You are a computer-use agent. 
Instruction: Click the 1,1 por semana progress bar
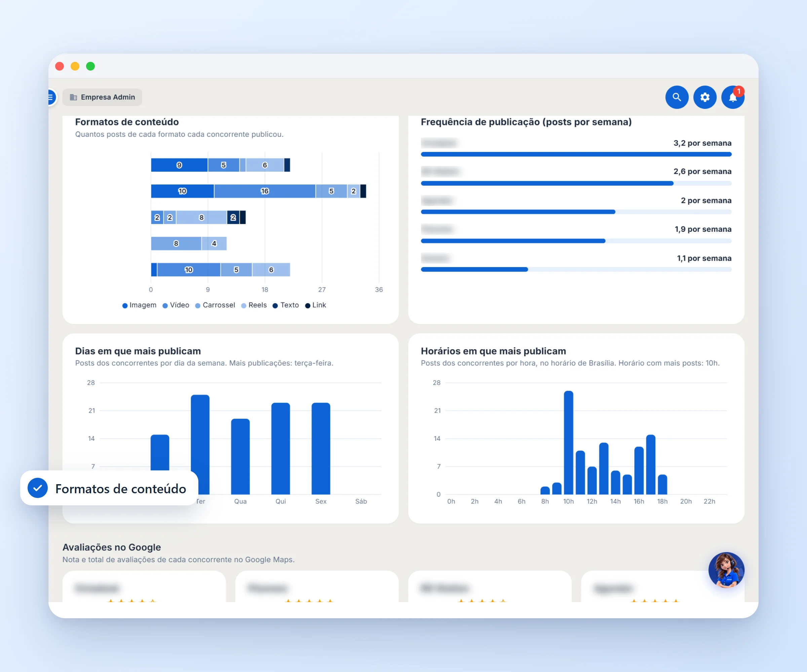[576, 269]
